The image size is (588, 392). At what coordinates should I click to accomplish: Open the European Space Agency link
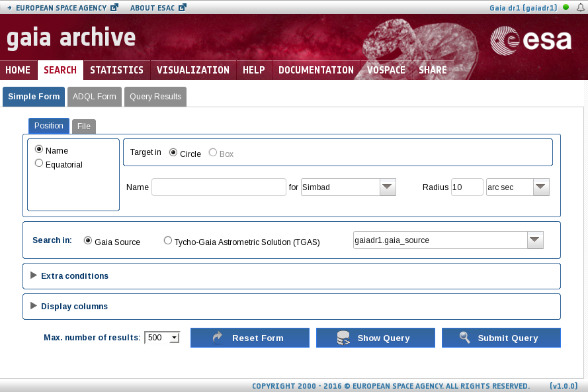coord(62,8)
